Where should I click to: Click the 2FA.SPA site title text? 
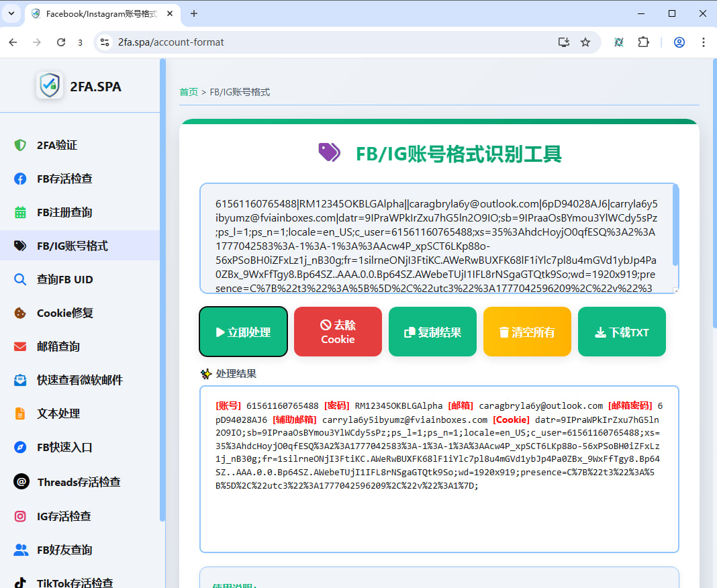click(95, 87)
